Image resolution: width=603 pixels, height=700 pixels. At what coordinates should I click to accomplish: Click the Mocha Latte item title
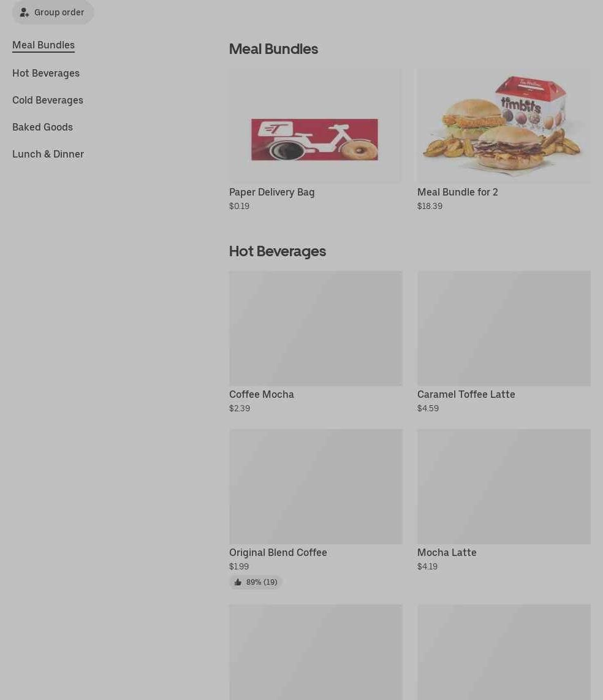click(x=447, y=553)
